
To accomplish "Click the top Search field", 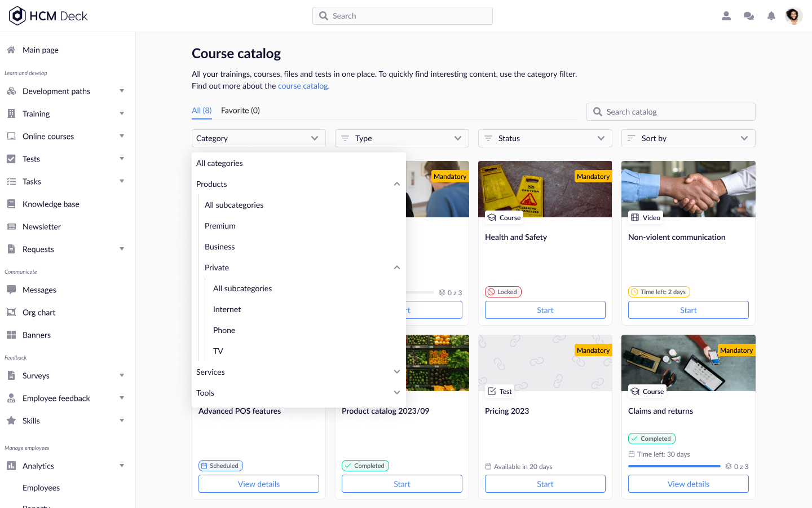I will click(403, 16).
